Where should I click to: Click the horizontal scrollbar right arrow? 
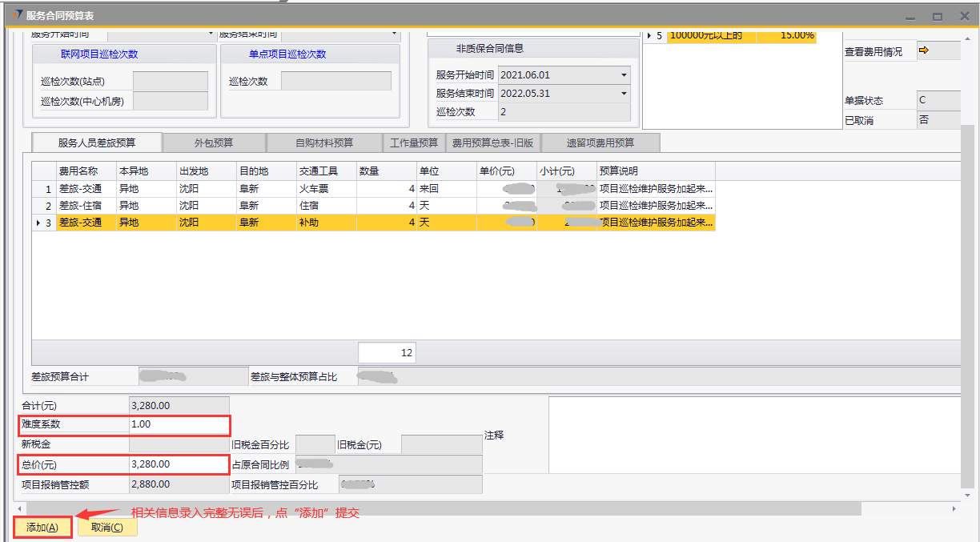(x=954, y=509)
